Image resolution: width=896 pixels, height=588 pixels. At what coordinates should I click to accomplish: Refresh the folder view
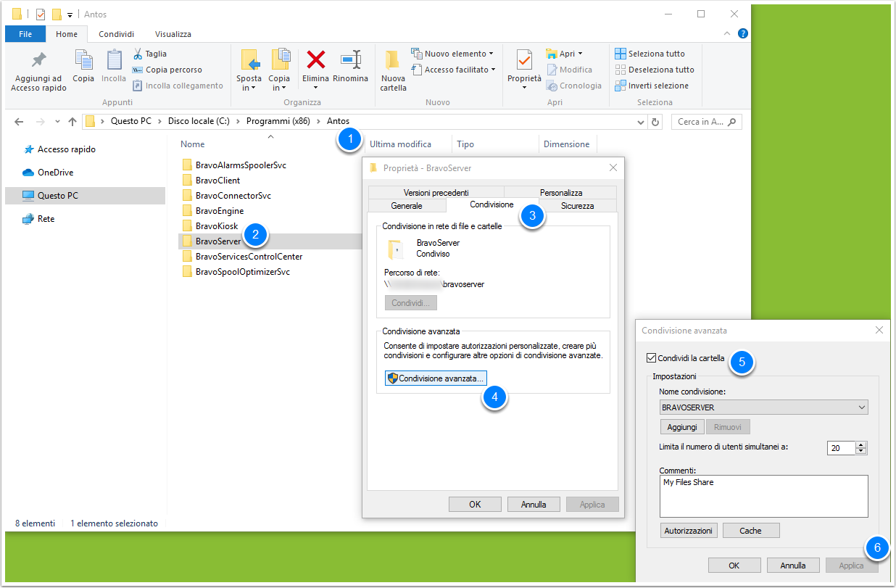point(656,122)
